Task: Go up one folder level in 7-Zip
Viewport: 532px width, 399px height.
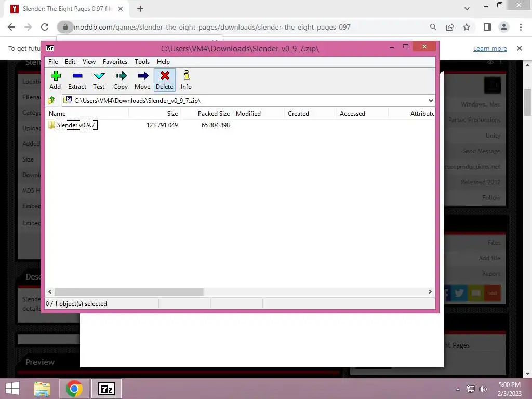Action: [x=51, y=100]
